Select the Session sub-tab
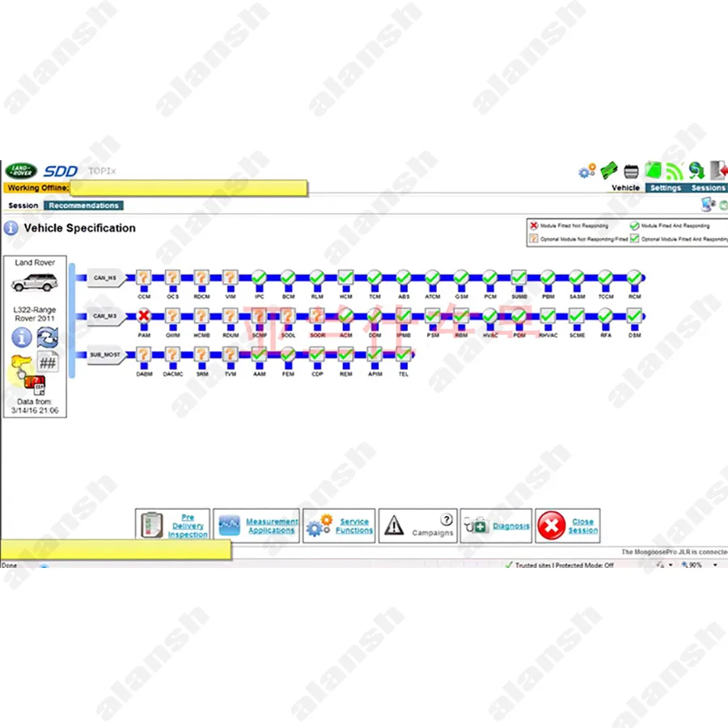The height and width of the screenshot is (728, 728). click(x=23, y=205)
